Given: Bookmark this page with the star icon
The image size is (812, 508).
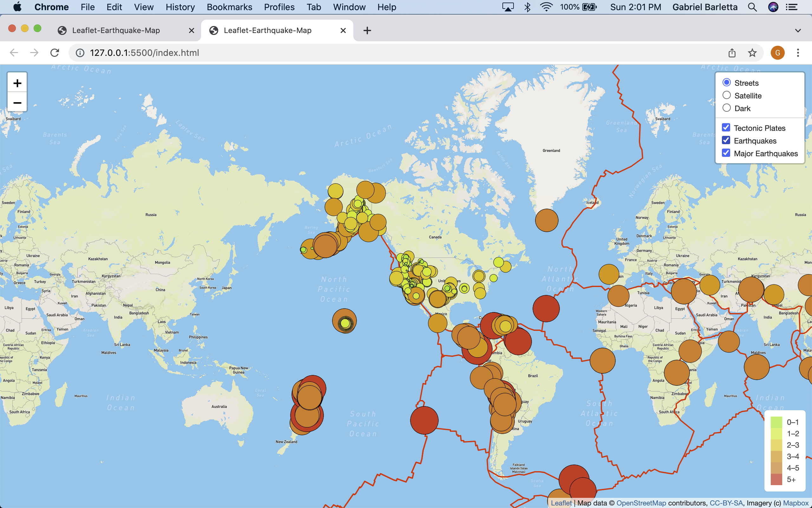Looking at the screenshot, I should (752, 53).
